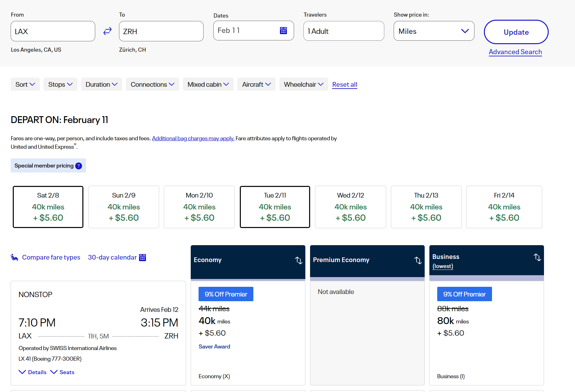Expand flight Details for LX 41
This screenshot has height=392, width=575.
(x=33, y=372)
